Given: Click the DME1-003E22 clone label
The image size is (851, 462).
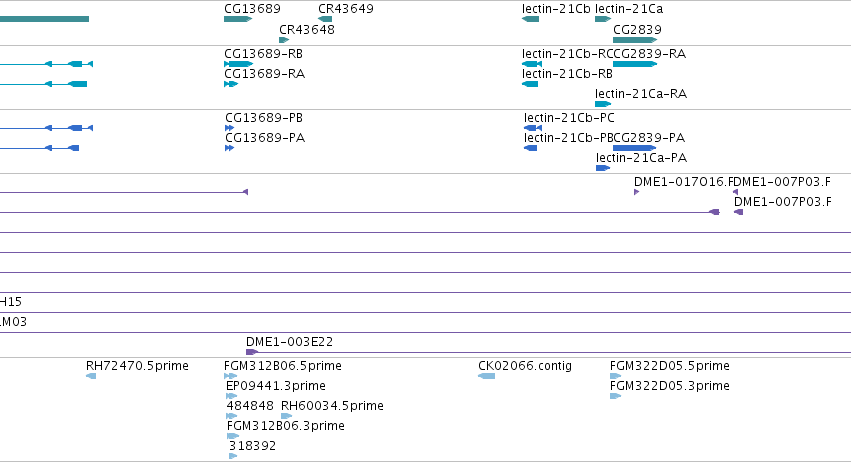Looking at the screenshot, I should point(289,342).
